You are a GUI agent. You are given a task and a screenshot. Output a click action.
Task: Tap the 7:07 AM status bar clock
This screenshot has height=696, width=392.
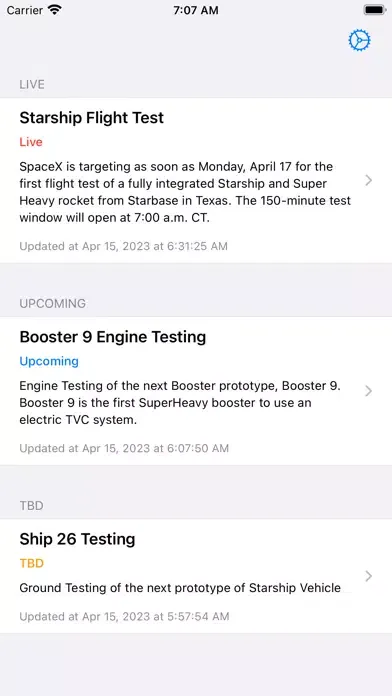tap(196, 10)
